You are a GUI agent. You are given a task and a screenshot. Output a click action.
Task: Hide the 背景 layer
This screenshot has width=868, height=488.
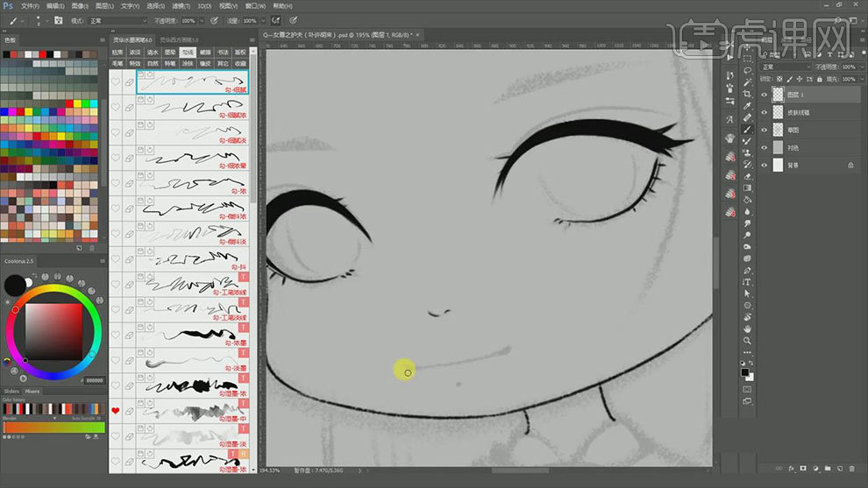click(x=765, y=166)
